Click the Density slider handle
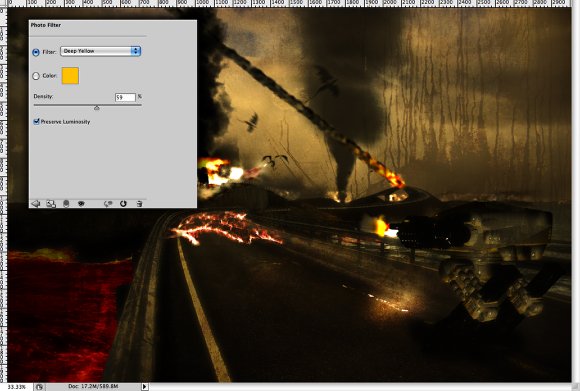This screenshot has width=580, height=391. point(97,108)
